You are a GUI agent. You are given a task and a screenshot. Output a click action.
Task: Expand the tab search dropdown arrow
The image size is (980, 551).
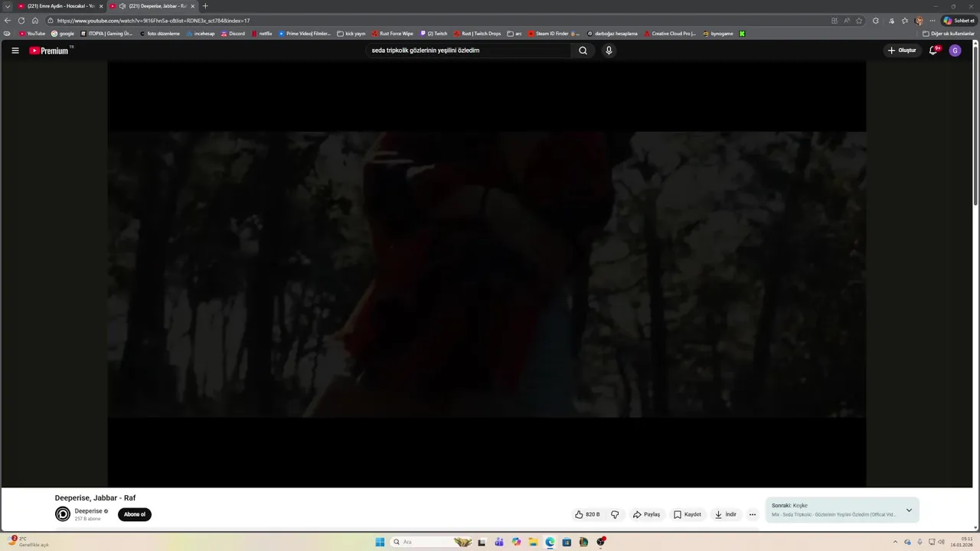[8, 6]
